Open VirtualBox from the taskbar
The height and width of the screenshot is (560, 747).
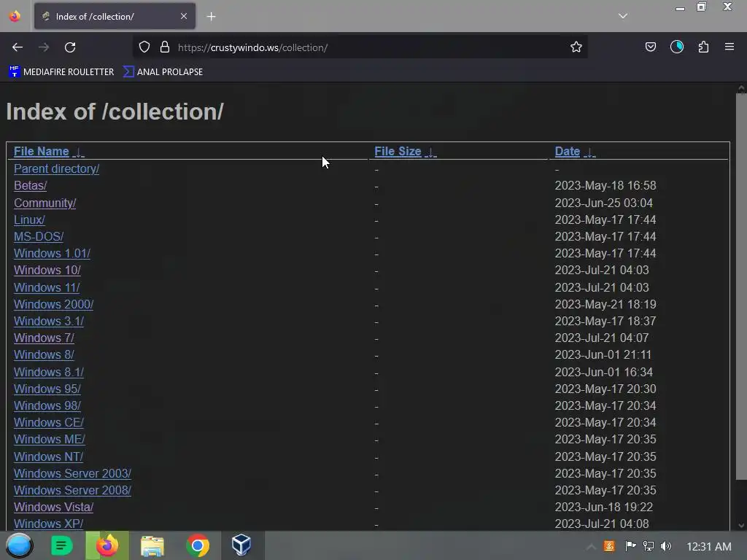point(241,545)
